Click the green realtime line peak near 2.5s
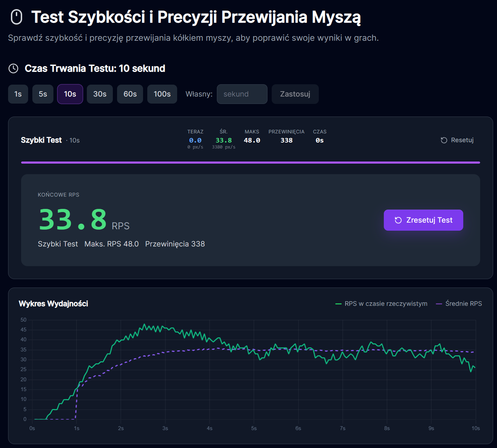 click(x=144, y=325)
